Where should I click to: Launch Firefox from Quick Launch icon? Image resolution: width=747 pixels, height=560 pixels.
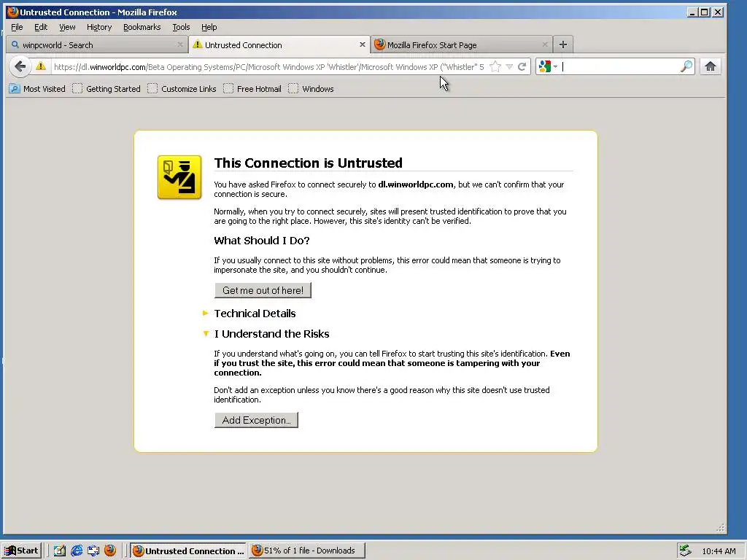tap(110, 551)
